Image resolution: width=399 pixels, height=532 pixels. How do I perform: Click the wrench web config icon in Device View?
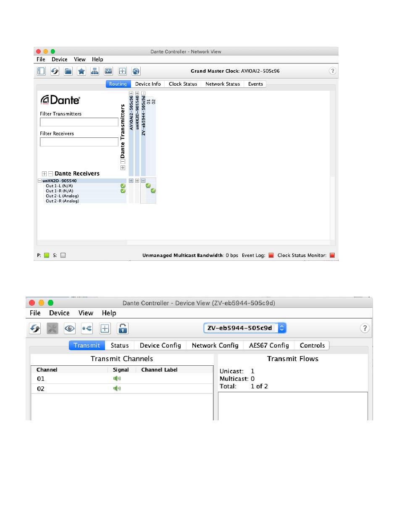(x=52, y=328)
